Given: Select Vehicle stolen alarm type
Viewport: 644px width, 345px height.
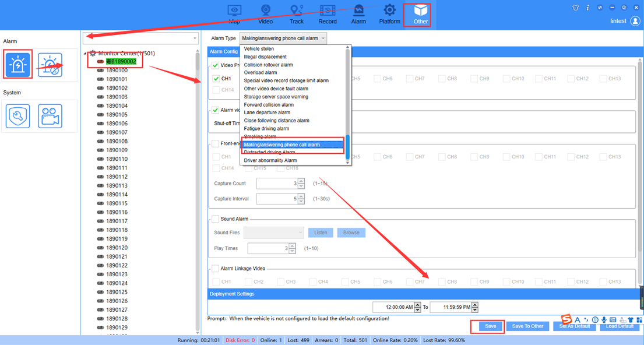Looking at the screenshot, I should [259, 49].
